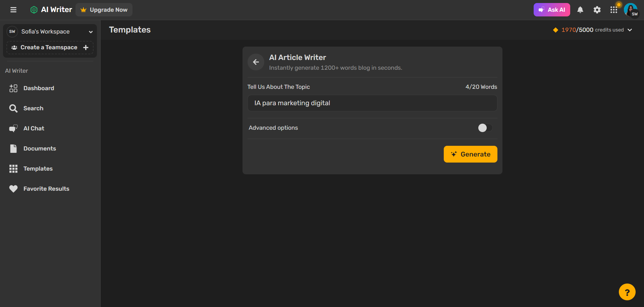
Task: Select the Templates grid icon
Action: [x=14, y=169]
